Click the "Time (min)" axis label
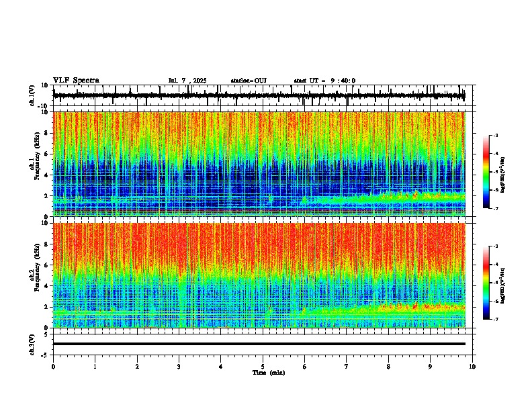This screenshot has height=411, width=532. click(269, 373)
